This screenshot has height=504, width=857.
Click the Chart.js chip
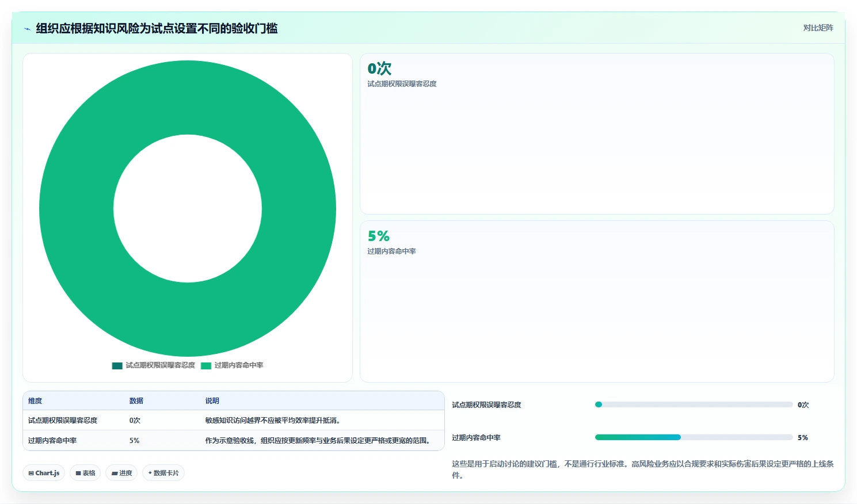pyautogui.click(x=44, y=473)
